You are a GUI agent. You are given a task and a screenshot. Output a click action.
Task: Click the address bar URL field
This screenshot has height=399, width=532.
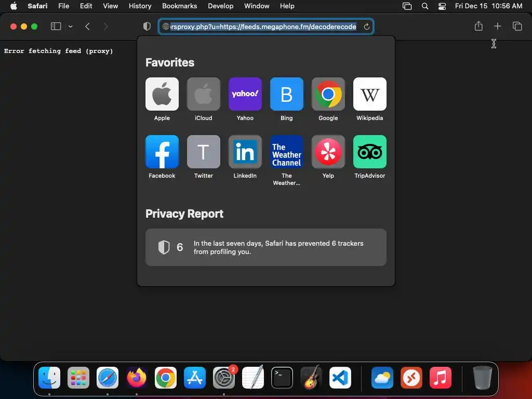tap(265, 26)
